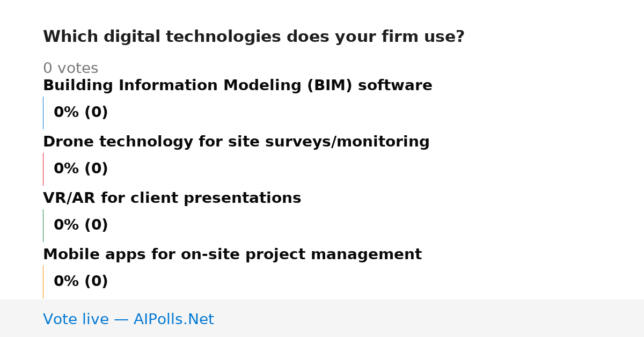
Task: Click the poll question heading text
Action: (x=253, y=37)
